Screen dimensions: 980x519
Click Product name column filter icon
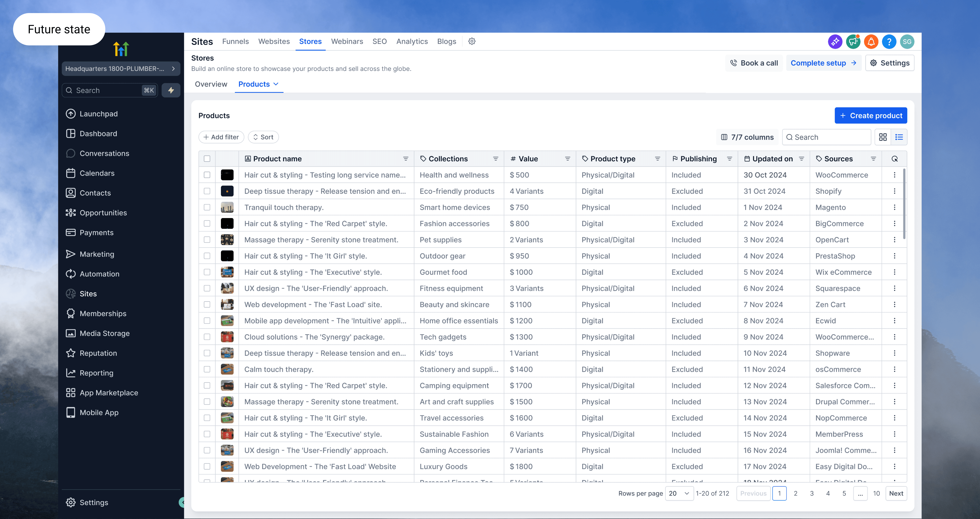405,159
